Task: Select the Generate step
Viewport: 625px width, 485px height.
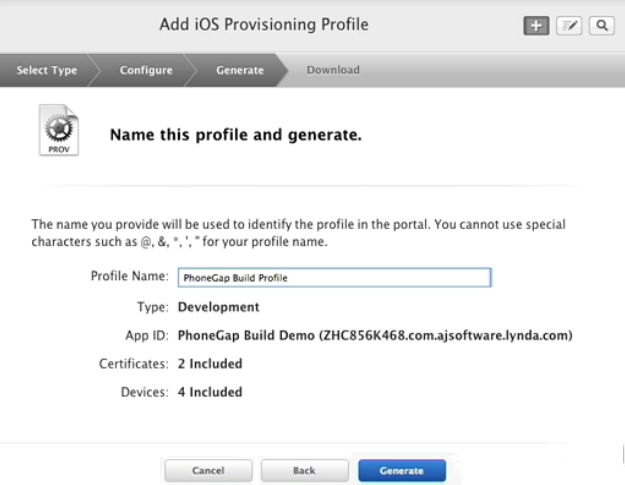Action: click(x=240, y=70)
